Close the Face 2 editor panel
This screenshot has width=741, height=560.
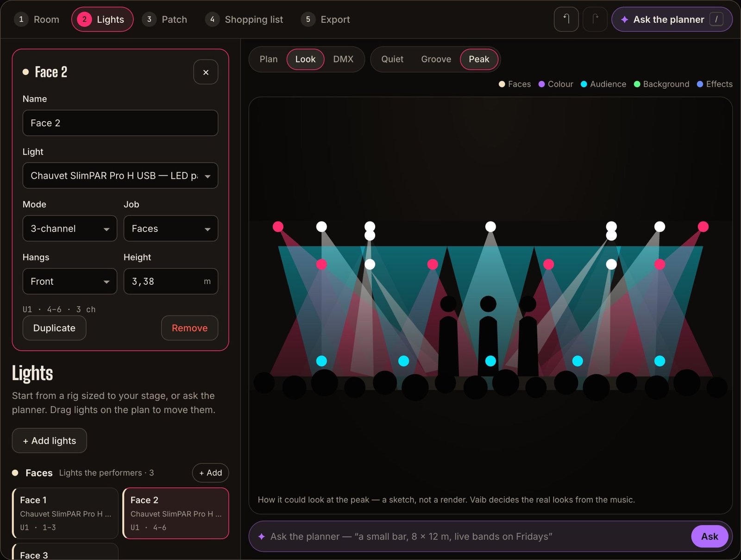pyautogui.click(x=206, y=72)
